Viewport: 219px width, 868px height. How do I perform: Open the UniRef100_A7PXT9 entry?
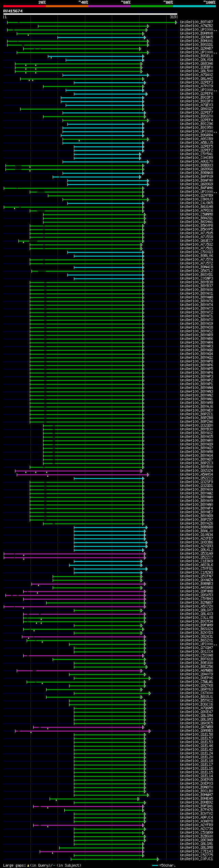pos(196,86)
